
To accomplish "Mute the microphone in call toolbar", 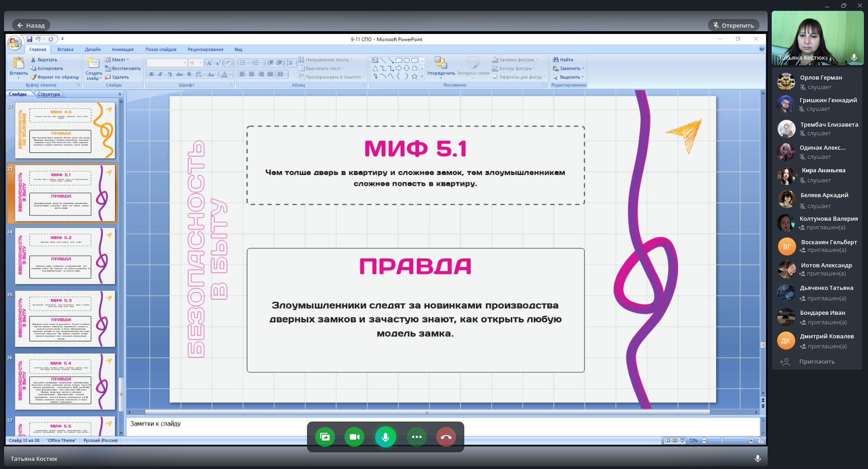I will click(386, 437).
